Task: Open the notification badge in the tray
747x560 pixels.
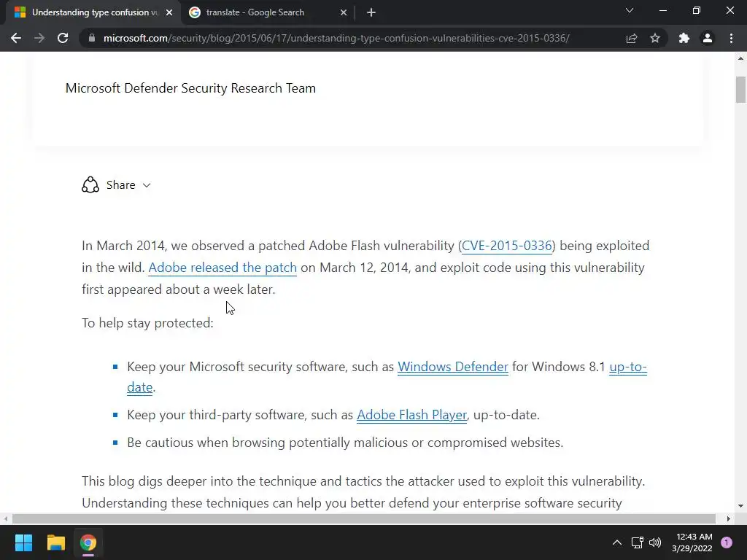Action: [727, 542]
